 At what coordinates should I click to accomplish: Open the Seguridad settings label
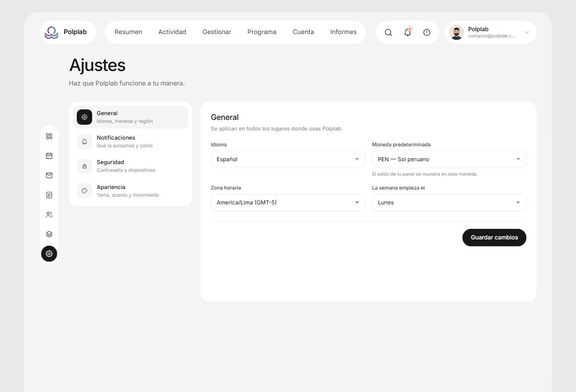point(110,162)
